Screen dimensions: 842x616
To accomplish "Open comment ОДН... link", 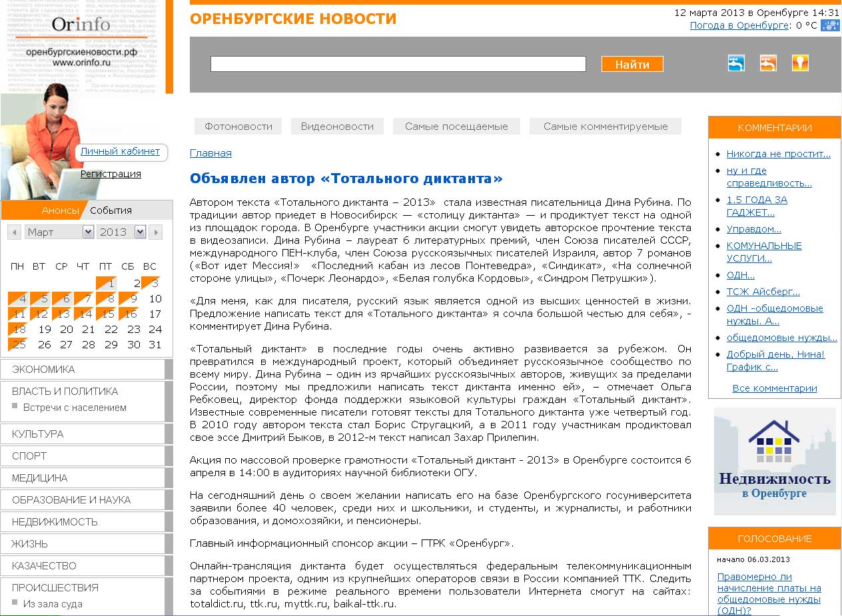I will pyautogui.click(x=741, y=275).
